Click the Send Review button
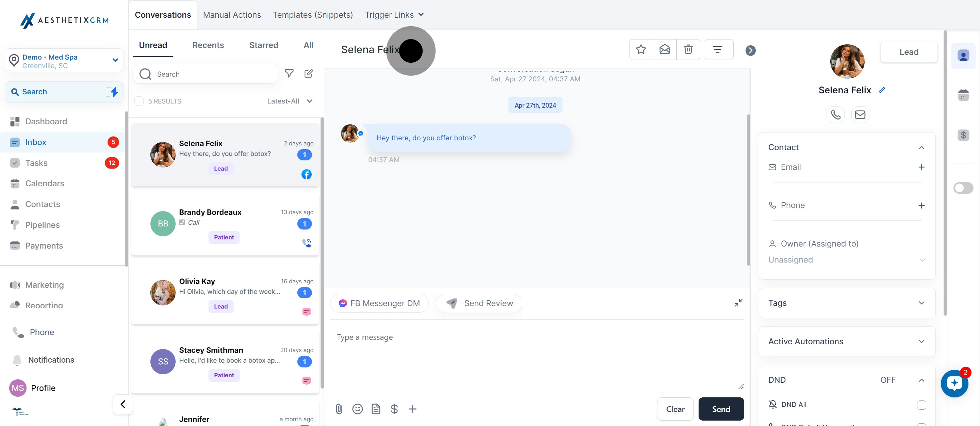The width and height of the screenshot is (980, 426). click(x=479, y=303)
